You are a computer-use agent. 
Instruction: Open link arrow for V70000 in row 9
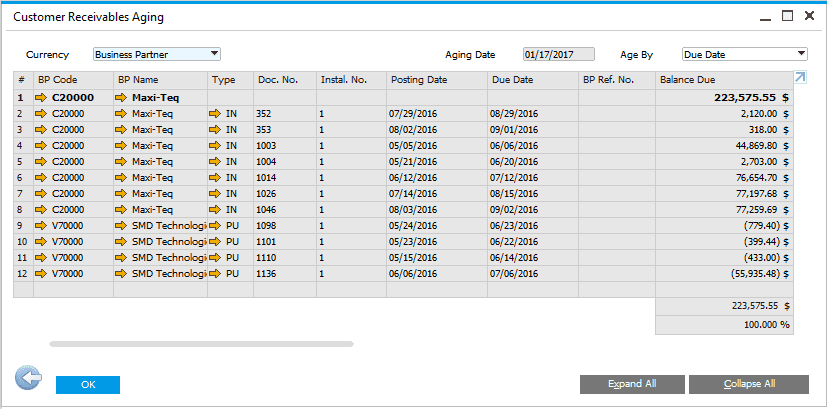(x=41, y=226)
